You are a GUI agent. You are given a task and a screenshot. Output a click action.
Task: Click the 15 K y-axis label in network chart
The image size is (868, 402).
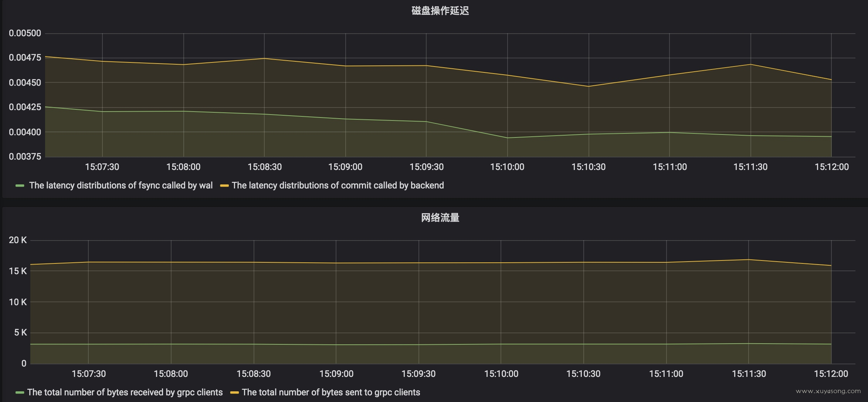[18, 271]
